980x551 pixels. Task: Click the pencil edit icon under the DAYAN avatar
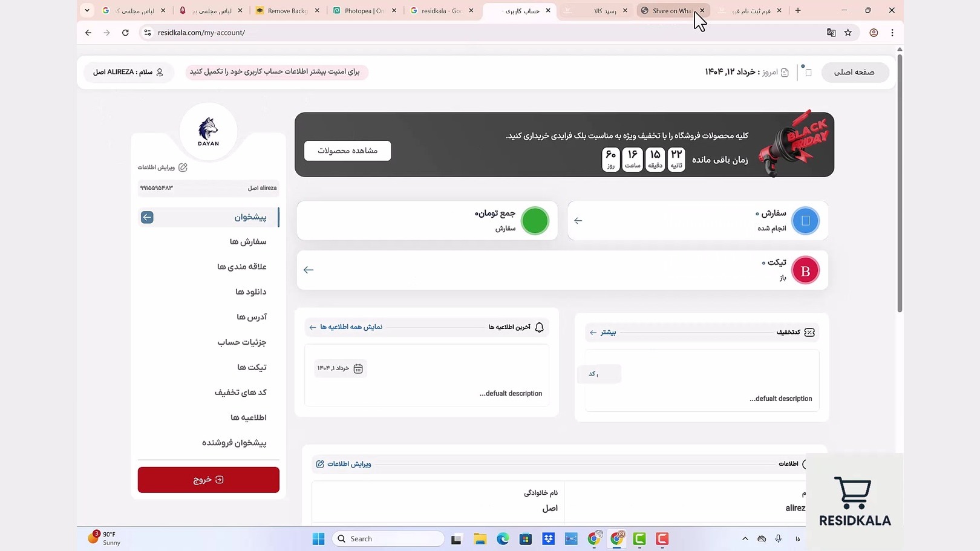pyautogui.click(x=183, y=168)
